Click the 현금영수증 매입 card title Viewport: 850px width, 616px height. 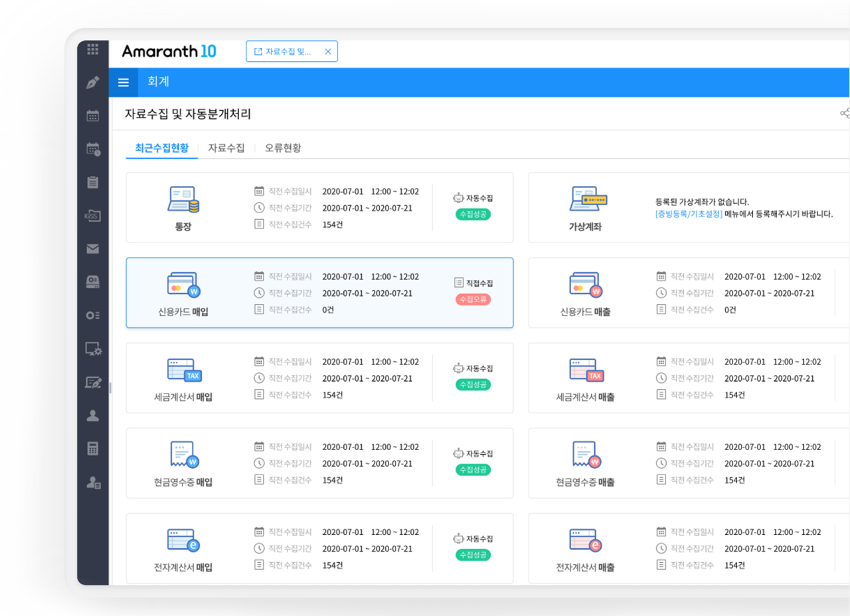point(183,482)
